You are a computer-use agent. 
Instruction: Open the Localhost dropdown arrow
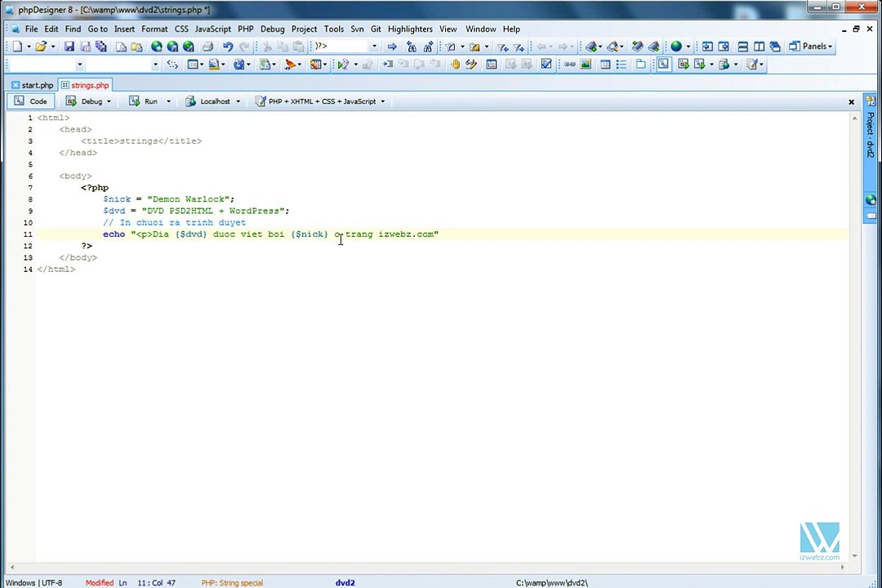238,102
